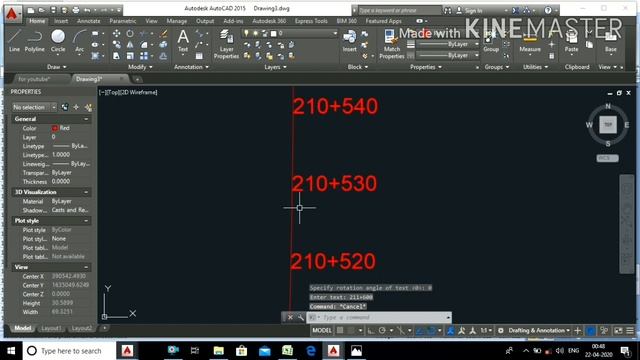The height and width of the screenshot is (360, 640).
Task: Collapse the Plot style section
Action: 86,221
